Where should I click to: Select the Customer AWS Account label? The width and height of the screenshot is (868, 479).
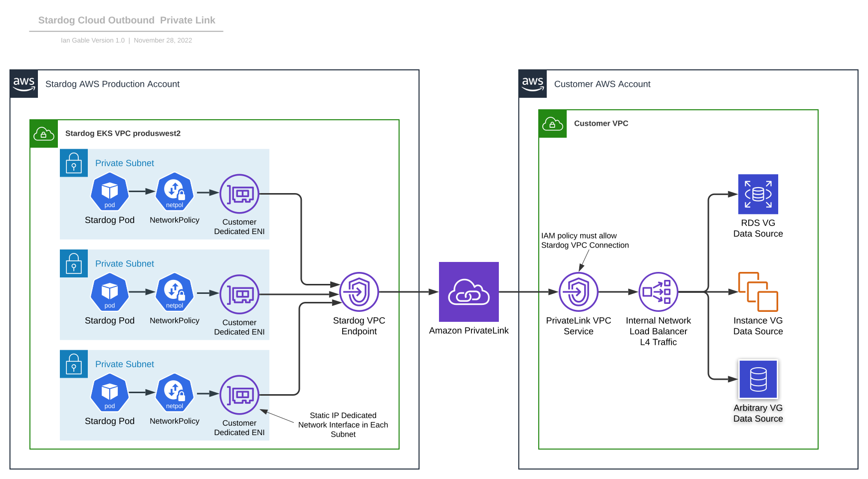602,84
